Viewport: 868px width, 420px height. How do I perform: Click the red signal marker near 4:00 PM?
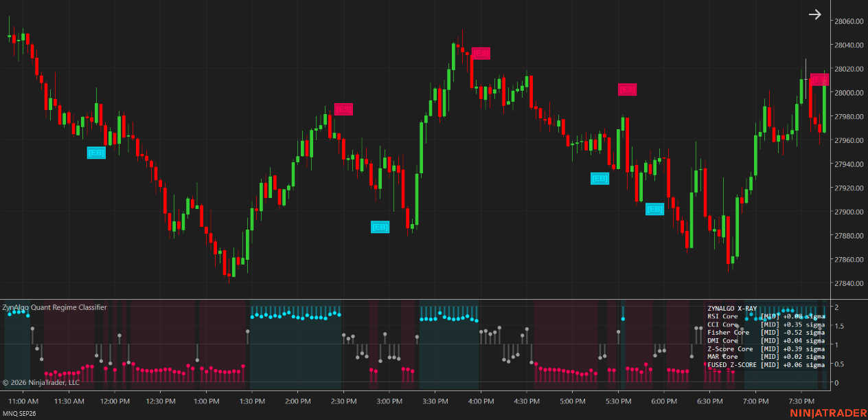pyautogui.click(x=481, y=54)
